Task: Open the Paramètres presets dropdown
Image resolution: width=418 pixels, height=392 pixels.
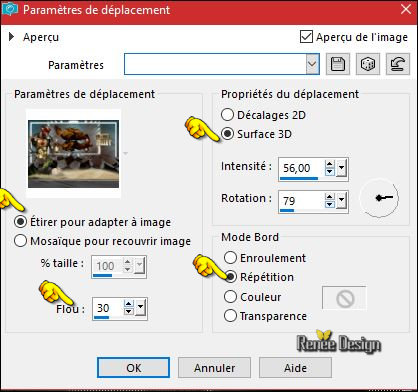Action: click(x=312, y=64)
